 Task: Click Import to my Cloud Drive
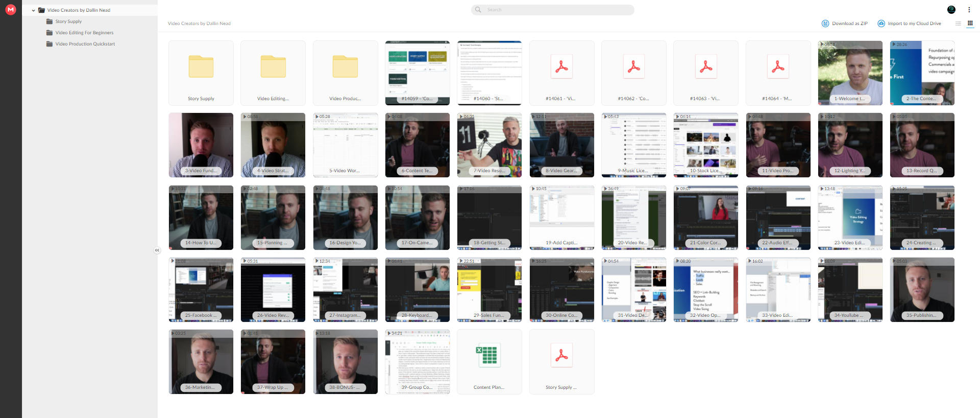pos(909,24)
